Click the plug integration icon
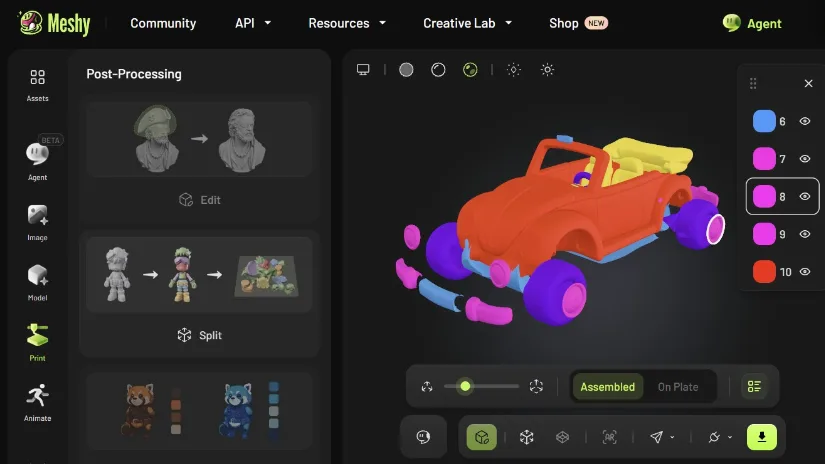 713,437
